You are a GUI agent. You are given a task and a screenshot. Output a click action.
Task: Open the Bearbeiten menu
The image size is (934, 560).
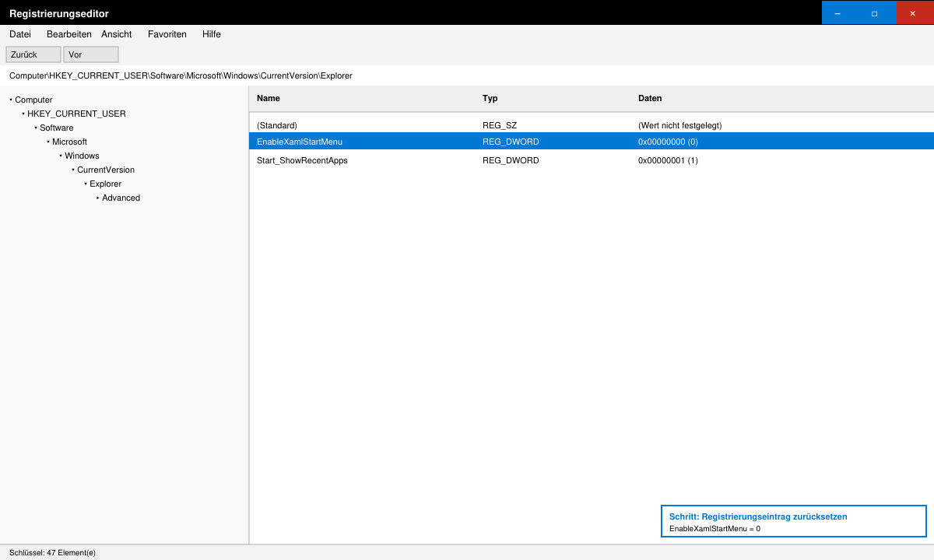[x=69, y=34]
